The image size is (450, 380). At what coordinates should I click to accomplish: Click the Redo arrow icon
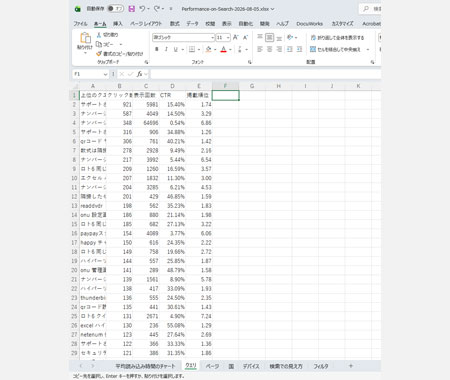(156, 9)
